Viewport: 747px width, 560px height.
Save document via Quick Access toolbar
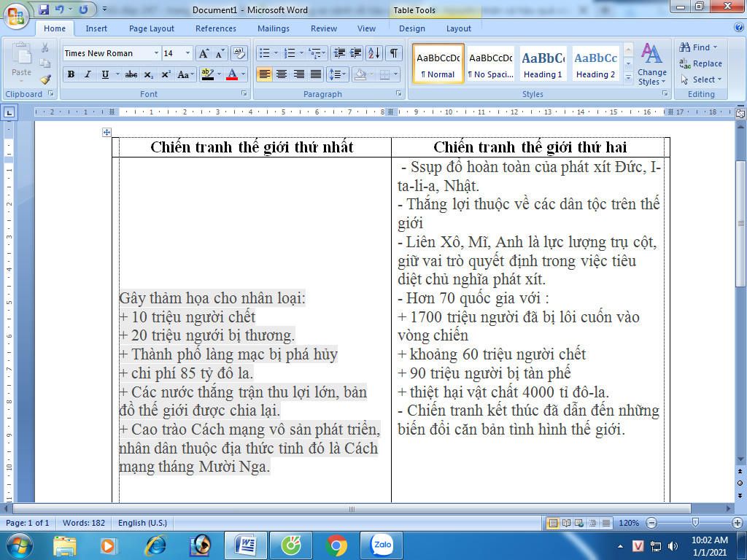(44, 9)
